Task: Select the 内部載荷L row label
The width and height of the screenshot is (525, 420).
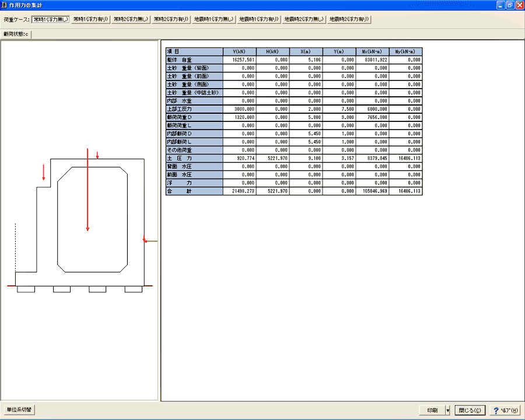Action: pos(194,142)
